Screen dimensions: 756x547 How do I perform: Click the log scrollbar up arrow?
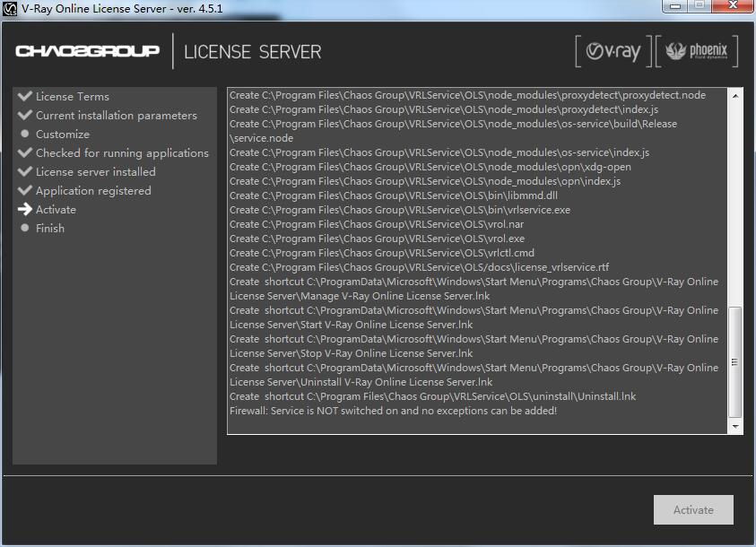coord(735,95)
